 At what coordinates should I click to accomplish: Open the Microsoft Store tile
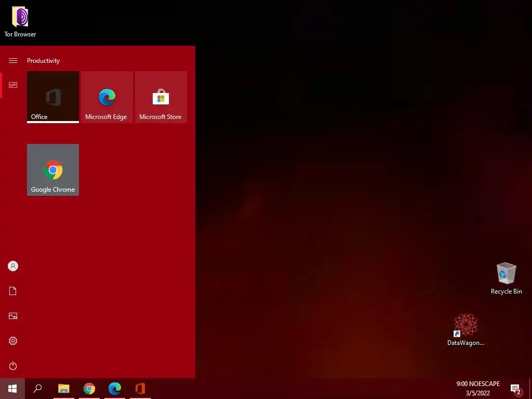coord(161,97)
